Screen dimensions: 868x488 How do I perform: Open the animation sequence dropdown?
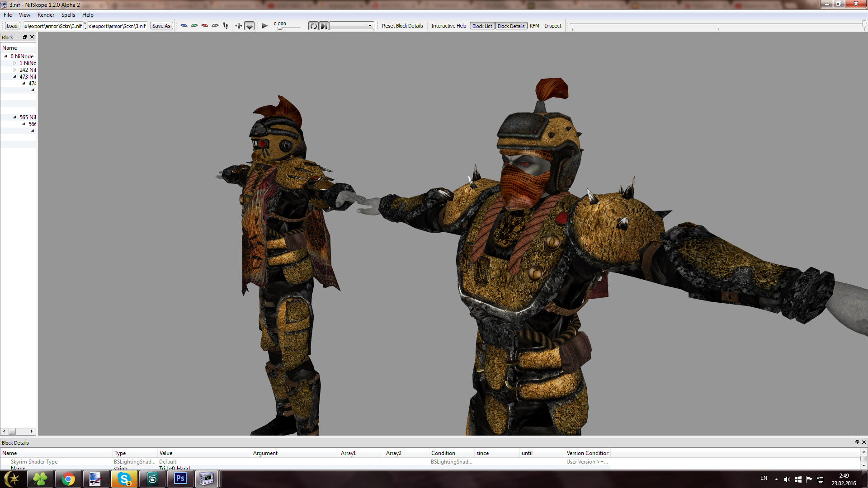point(352,26)
